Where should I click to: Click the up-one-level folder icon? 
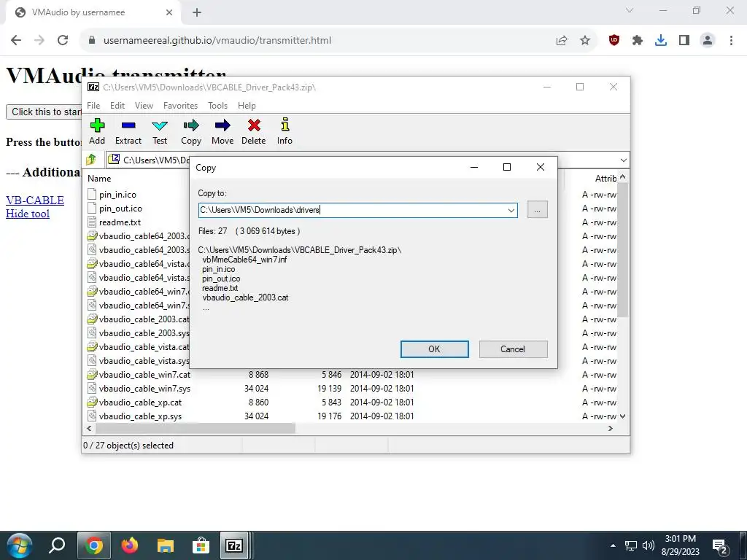[x=91, y=160]
